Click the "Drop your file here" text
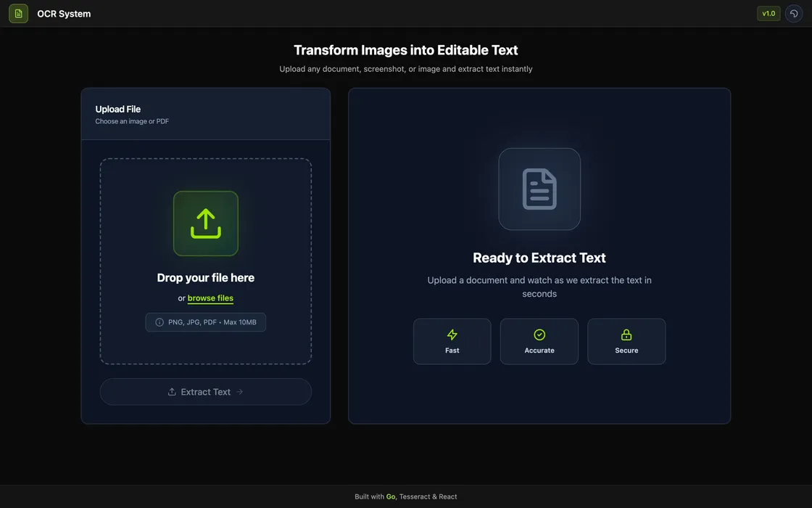 tap(206, 278)
